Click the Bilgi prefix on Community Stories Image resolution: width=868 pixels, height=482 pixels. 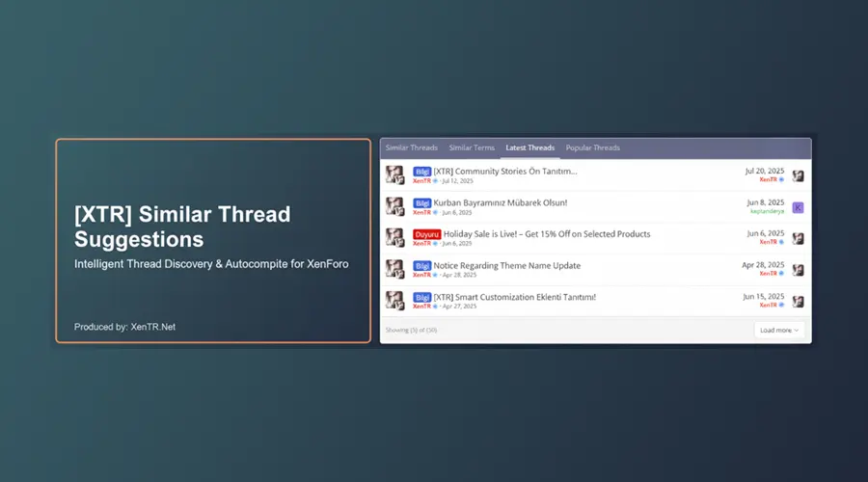coord(421,171)
